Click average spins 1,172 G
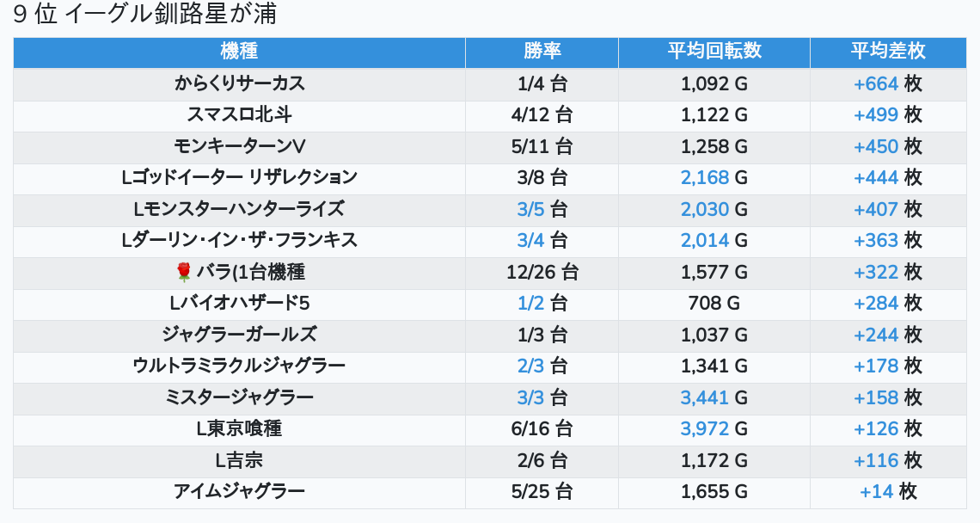The height and width of the screenshot is (523, 980). [714, 460]
